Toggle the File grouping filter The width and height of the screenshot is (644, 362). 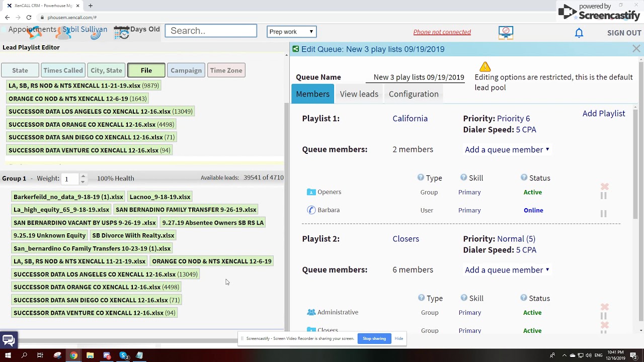click(146, 70)
